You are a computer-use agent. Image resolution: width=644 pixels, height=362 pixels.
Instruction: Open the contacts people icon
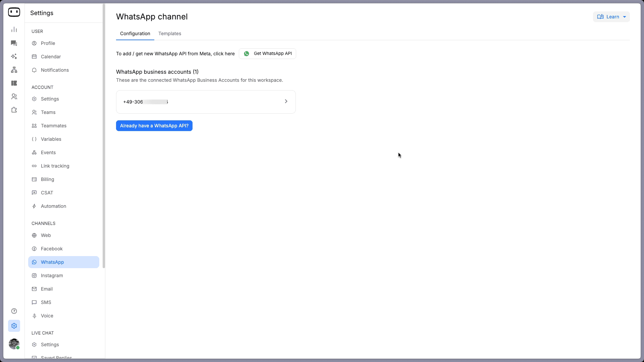[14, 97]
